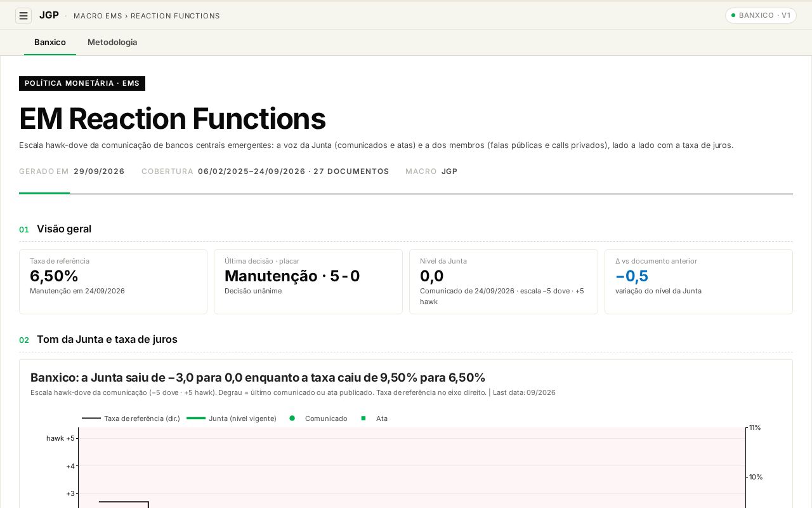The height and width of the screenshot is (508, 812).
Task: Toggle Junta (nível vigente) legend entry
Action: pos(232,418)
